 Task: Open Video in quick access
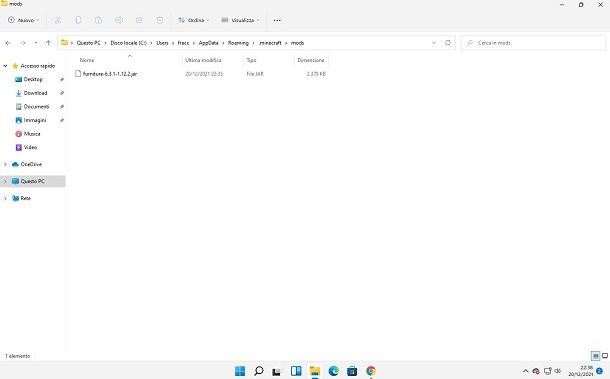click(30, 147)
